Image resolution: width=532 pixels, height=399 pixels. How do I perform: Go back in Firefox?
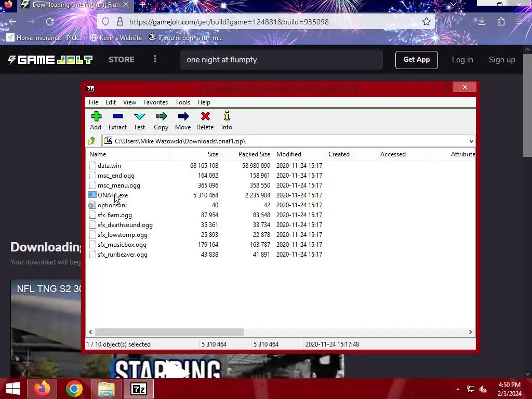[12, 22]
